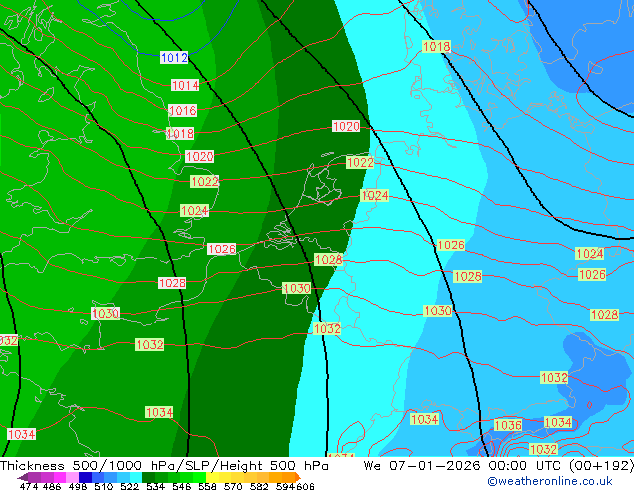This screenshot has height=490, width=634.
Task: Click the bright yellow legend swatch at 558
Action: pos(212,477)
